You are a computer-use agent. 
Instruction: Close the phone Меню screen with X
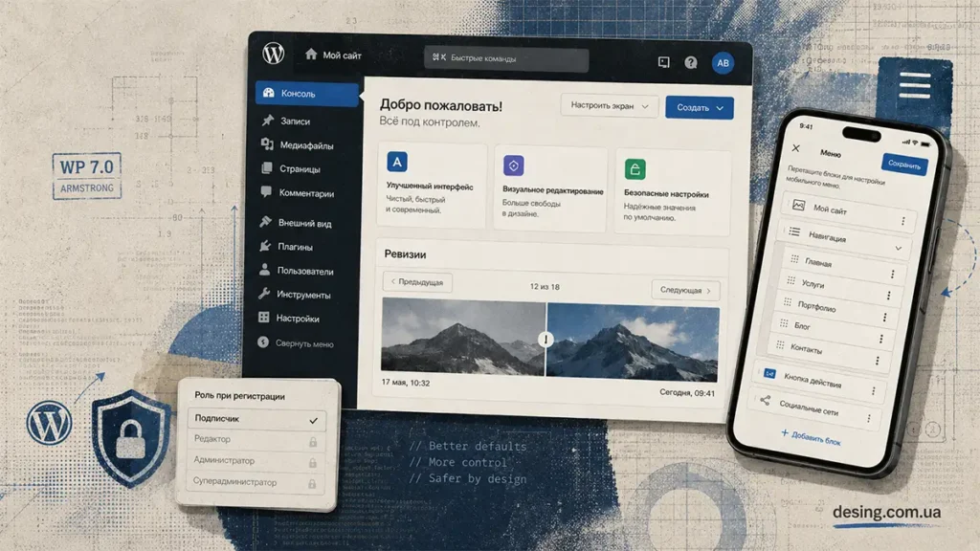[795, 148]
